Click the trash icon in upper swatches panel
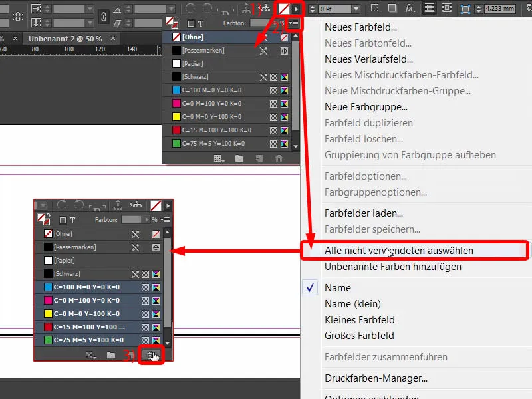The height and width of the screenshot is (399, 532). click(x=279, y=158)
